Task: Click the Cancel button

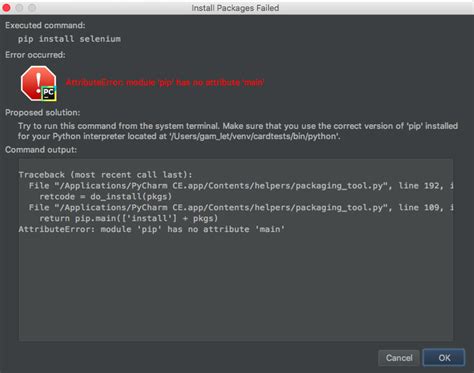Action: coord(399,358)
